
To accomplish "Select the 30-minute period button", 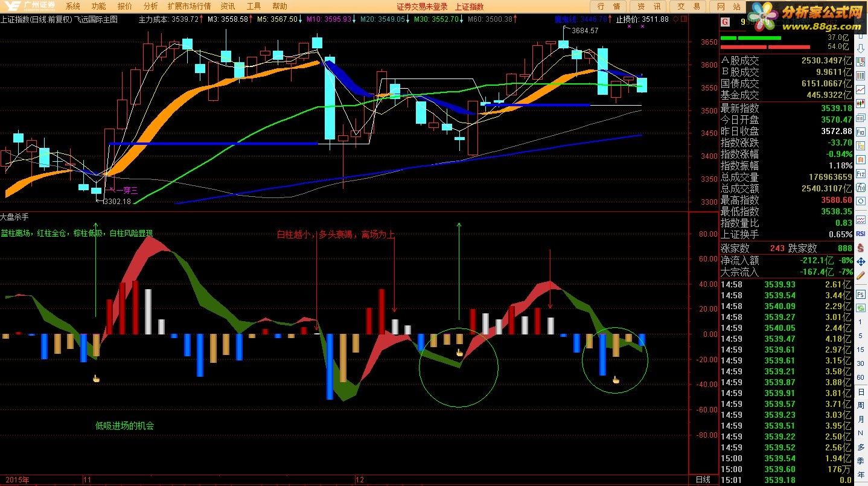I will tap(861, 363).
